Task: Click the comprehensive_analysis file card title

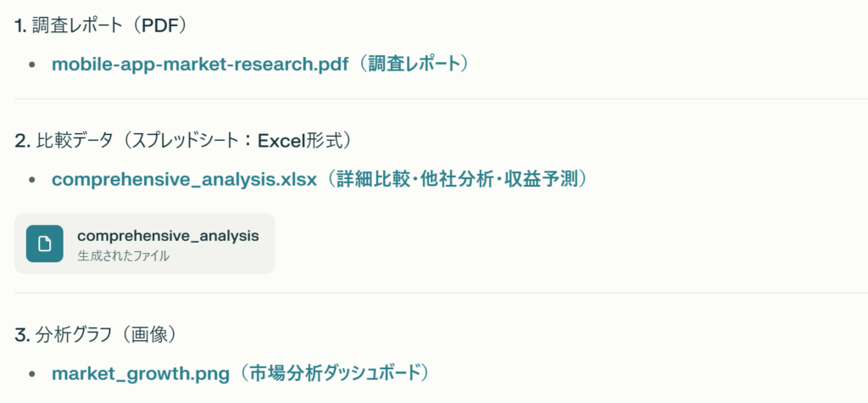Action: (x=168, y=236)
